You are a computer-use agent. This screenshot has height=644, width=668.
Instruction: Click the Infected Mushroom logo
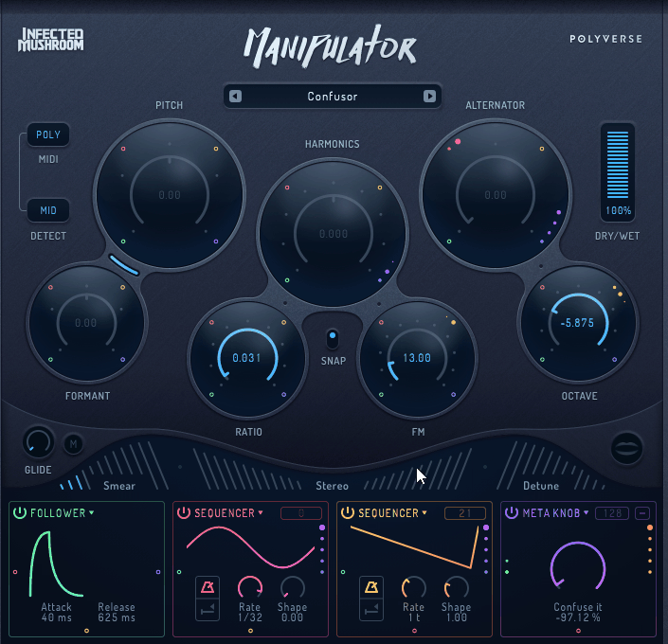[52, 40]
